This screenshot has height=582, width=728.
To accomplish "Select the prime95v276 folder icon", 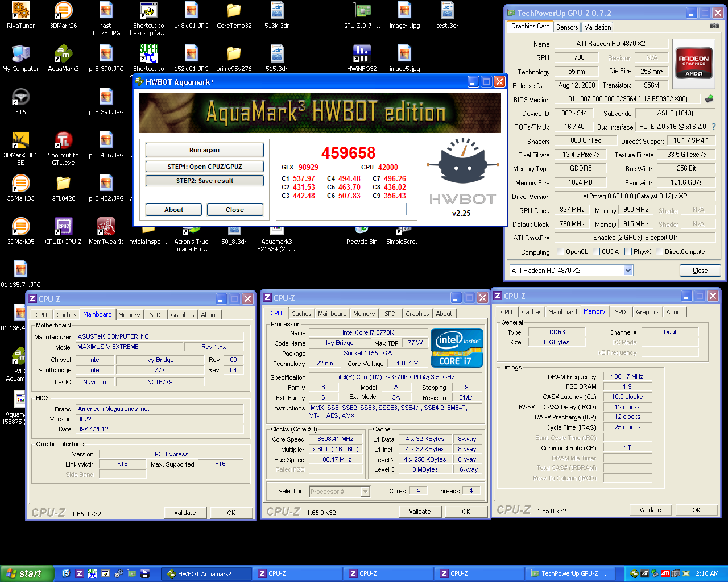I will (234, 59).
